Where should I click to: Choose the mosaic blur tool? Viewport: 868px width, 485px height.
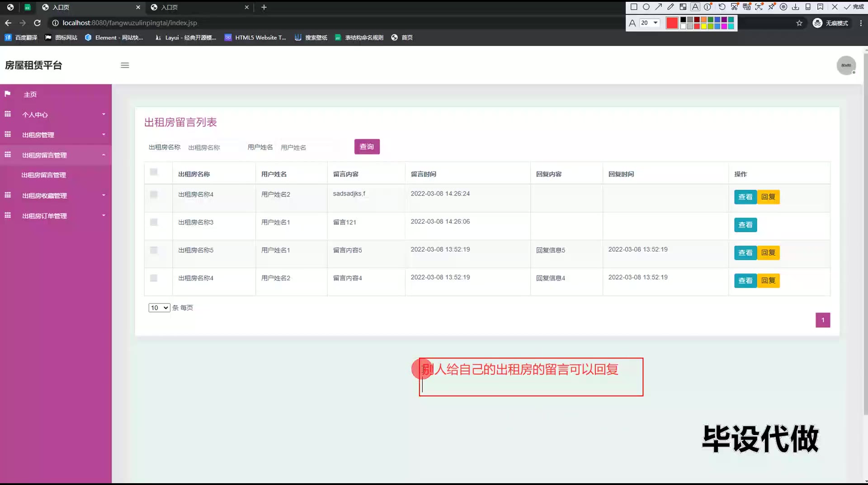click(683, 7)
